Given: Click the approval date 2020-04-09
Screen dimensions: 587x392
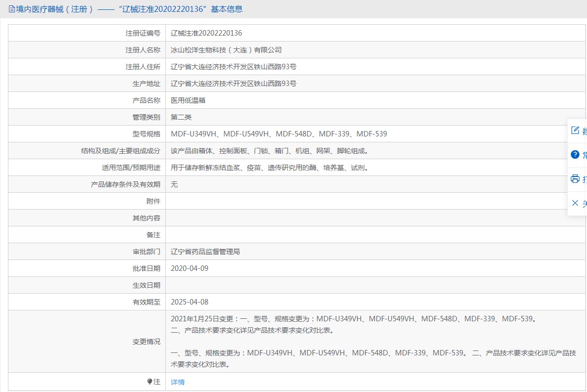Looking at the screenshot, I should tap(190, 268).
